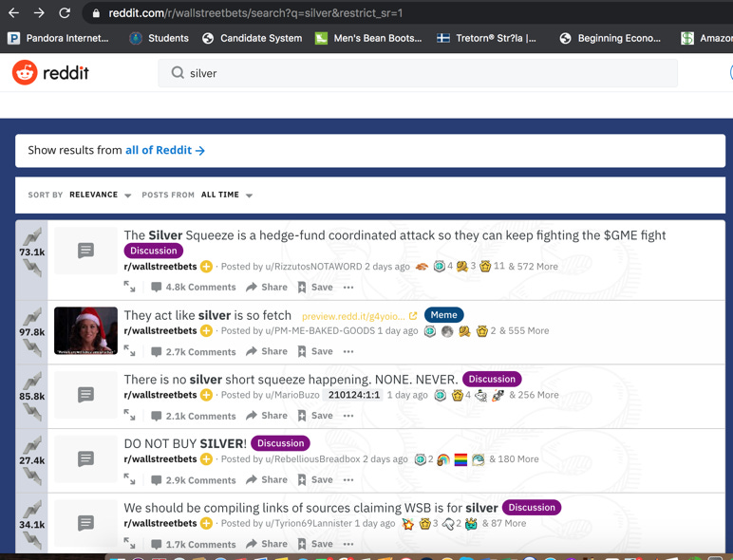
Task: Downvote 'There is no silver short squeeze' post
Action: 32,412
